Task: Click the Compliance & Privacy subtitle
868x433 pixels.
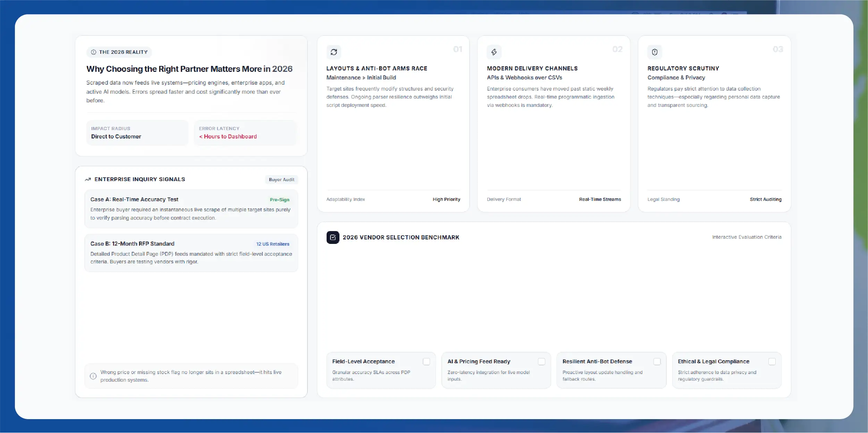Action: click(x=676, y=78)
